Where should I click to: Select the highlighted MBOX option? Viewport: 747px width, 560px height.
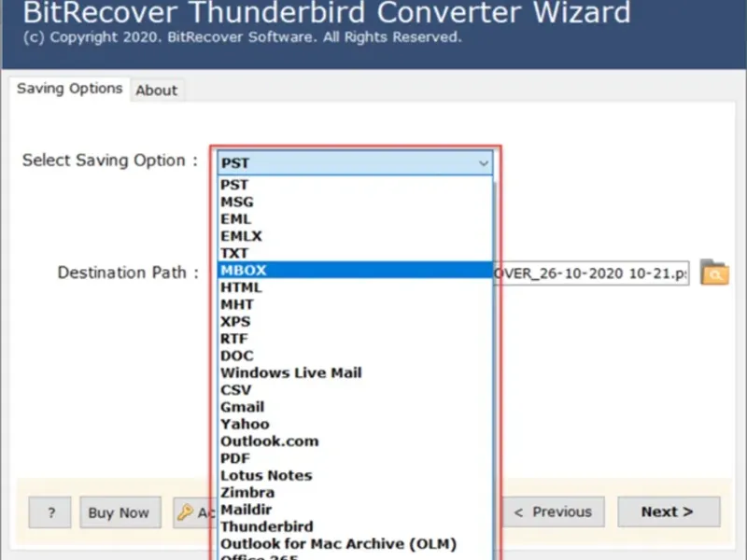[x=355, y=270]
